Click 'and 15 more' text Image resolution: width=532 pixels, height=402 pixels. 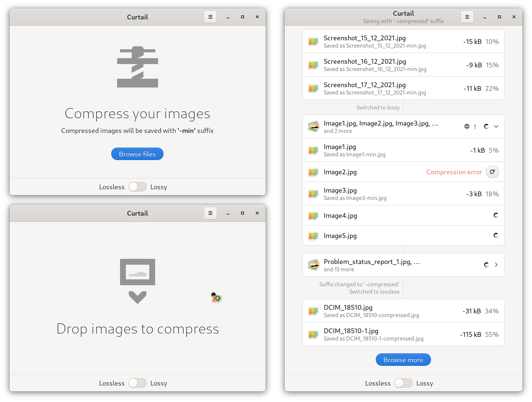click(339, 269)
